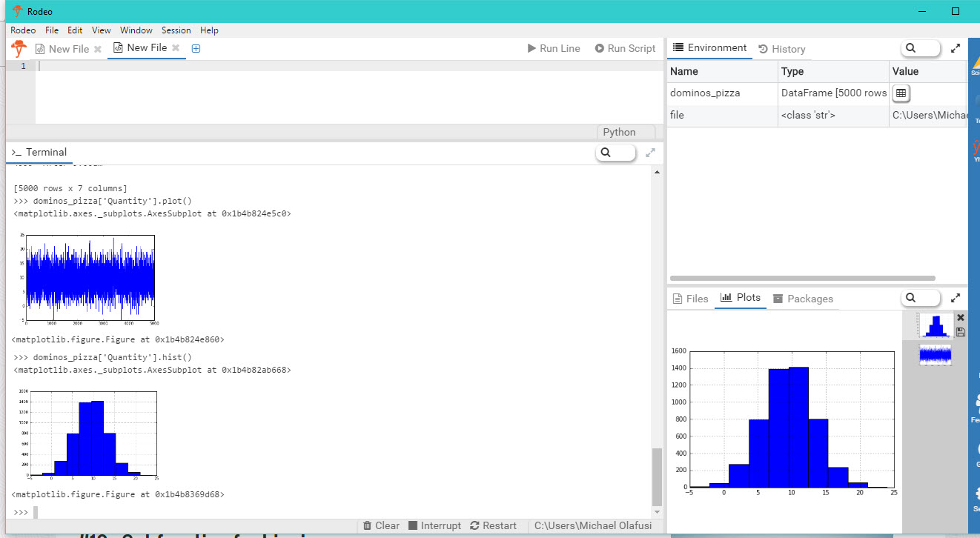Open the dominos_pizza DataFrame via grid icon
The width and height of the screenshot is (980, 538).
901,93
